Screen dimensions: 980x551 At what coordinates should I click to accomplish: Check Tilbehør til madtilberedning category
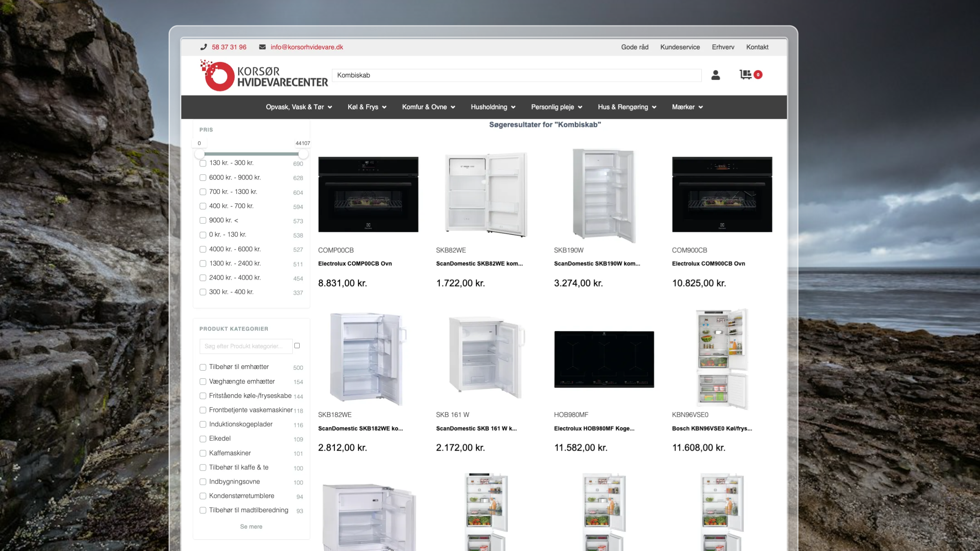pyautogui.click(x=203, y=511)
